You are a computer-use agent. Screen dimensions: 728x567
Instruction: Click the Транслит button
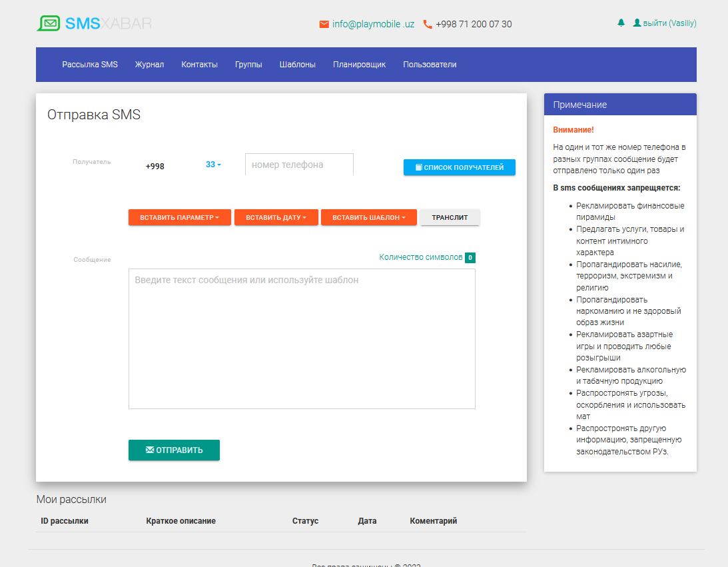point(450,218)
